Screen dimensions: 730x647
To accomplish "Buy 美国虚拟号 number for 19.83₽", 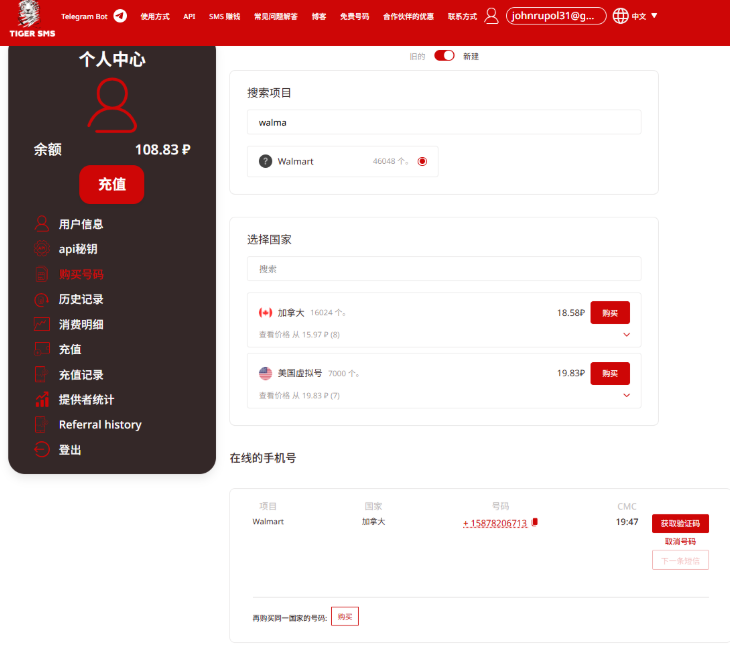I will [x=610, y=373].
